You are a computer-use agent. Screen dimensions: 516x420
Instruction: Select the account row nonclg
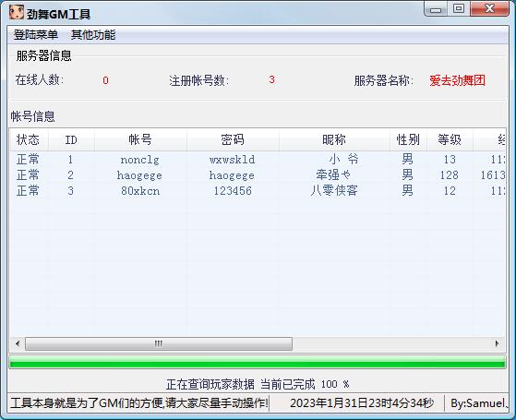[x=258, y=160]
